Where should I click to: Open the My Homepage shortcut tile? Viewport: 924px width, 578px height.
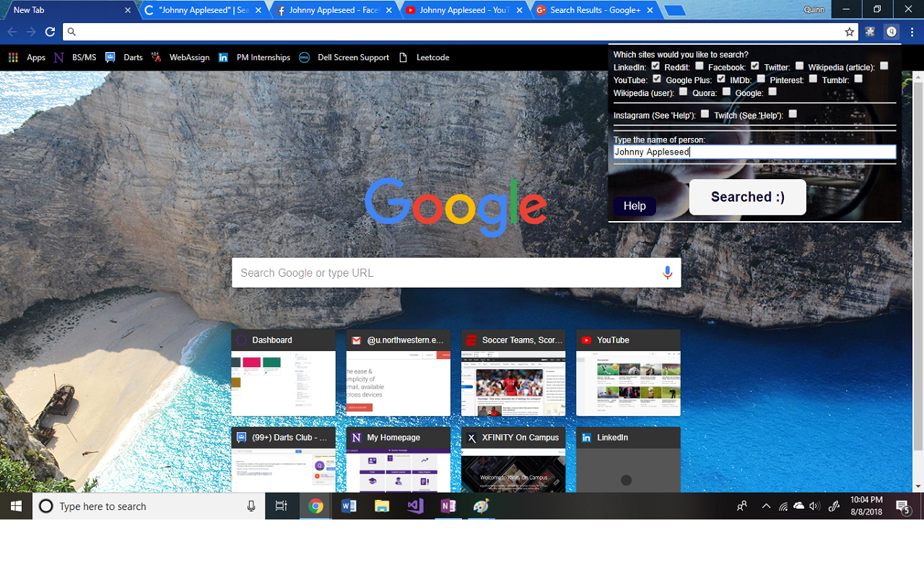[x=398, y=460]
